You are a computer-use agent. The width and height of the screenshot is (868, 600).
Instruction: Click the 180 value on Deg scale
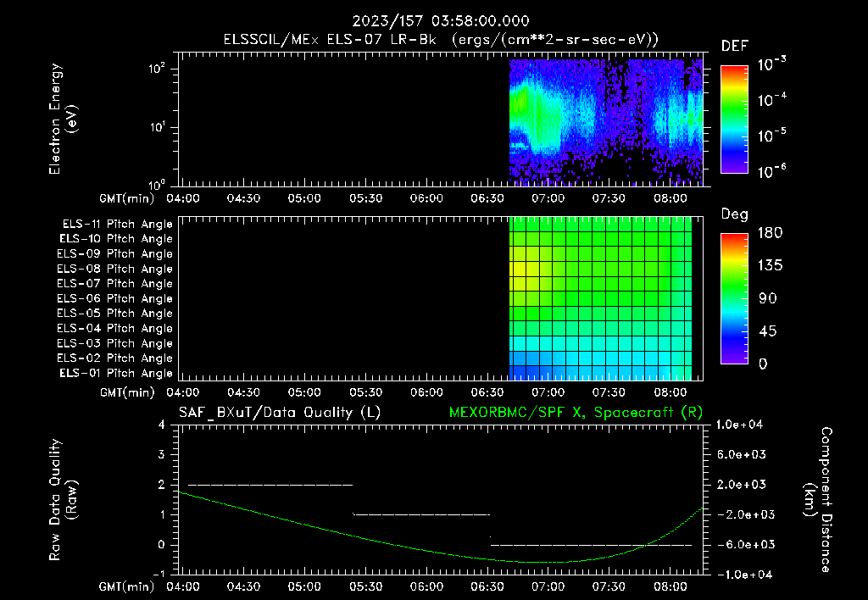[x=770, y=233]
